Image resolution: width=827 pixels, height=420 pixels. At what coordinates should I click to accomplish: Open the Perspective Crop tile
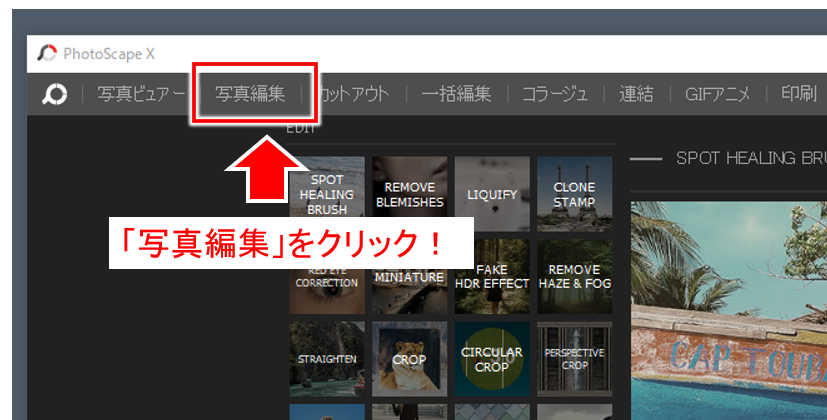tap(574, 359)
